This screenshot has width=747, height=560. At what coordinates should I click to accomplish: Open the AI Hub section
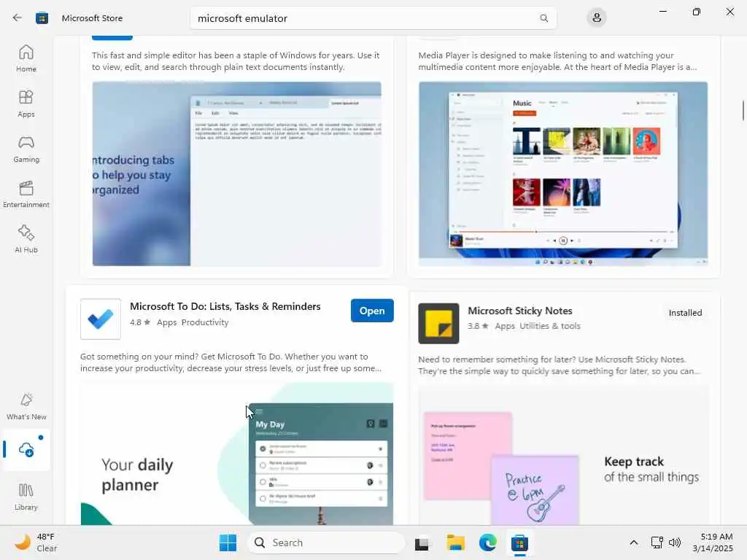click(x=26, y=239)
